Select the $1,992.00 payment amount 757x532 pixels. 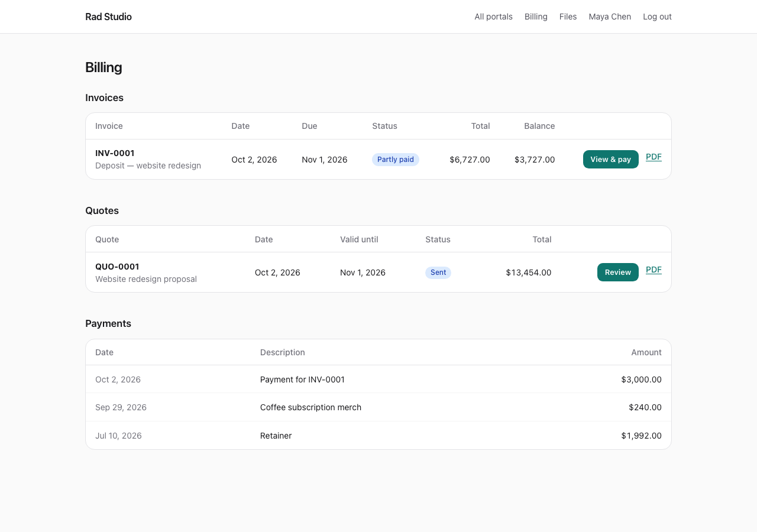tap(641, 436)
